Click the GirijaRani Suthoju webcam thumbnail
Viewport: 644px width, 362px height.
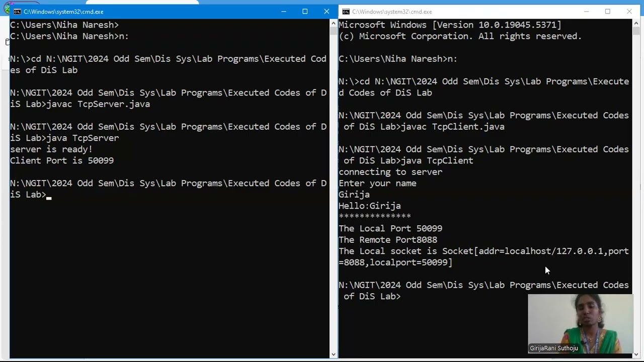(x=581, y=324)
